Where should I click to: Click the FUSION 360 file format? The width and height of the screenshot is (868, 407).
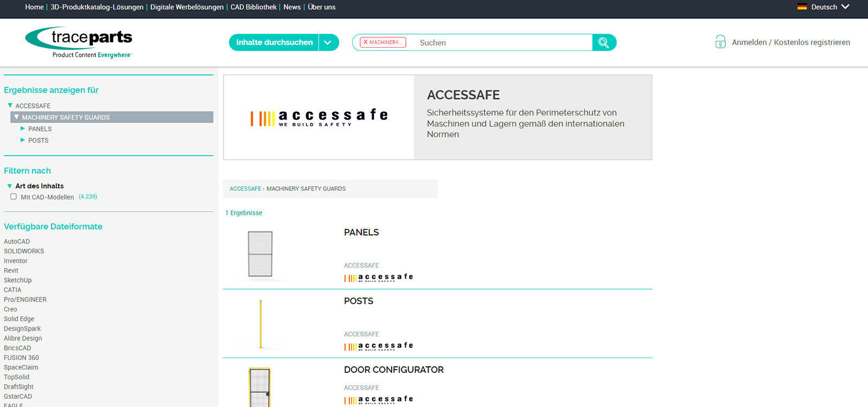click(21, 358)
